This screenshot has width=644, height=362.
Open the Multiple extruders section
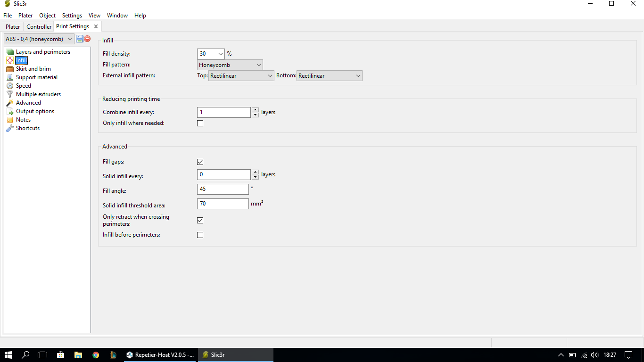tap(38, 94)
